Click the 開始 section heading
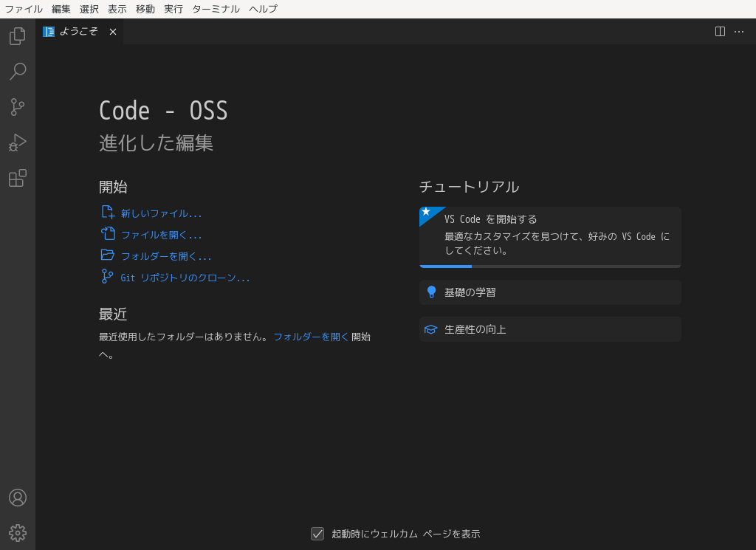 pos(113,187)
